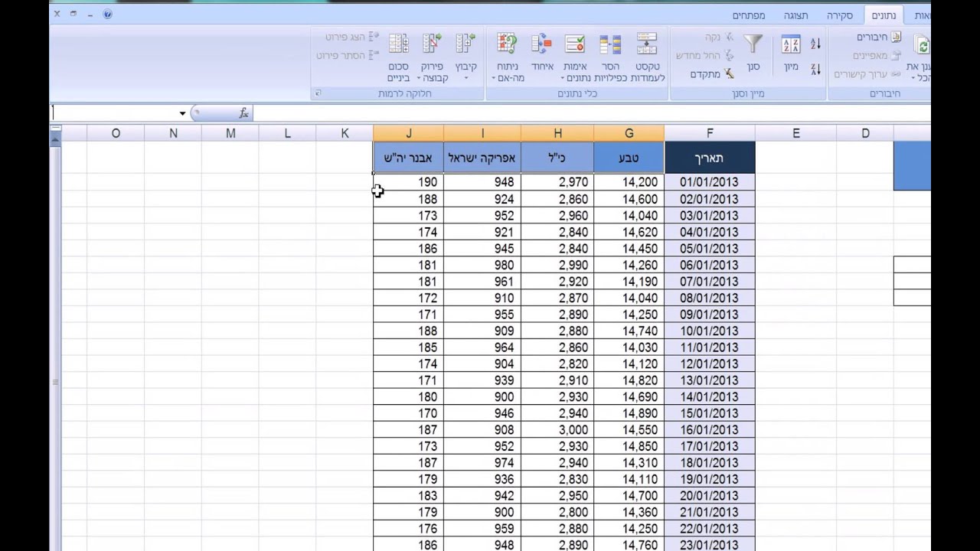Select the cell containing 190

click(408, 182)
